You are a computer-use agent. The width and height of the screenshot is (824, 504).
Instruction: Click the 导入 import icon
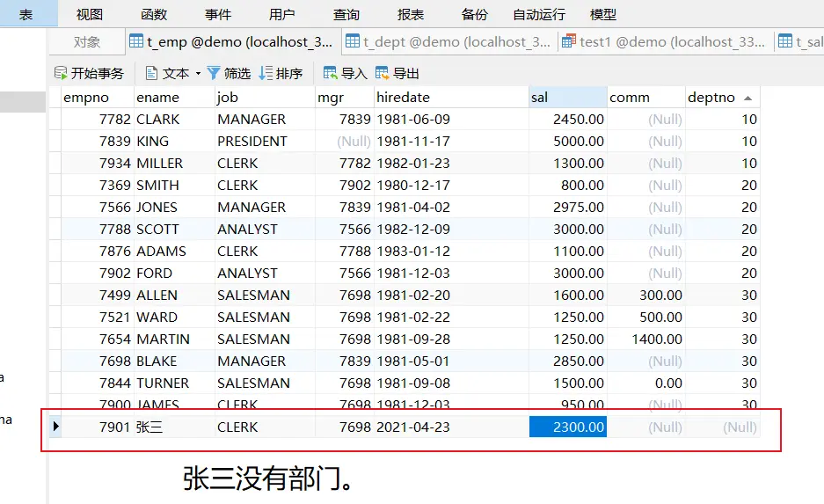tap(330, 73)
